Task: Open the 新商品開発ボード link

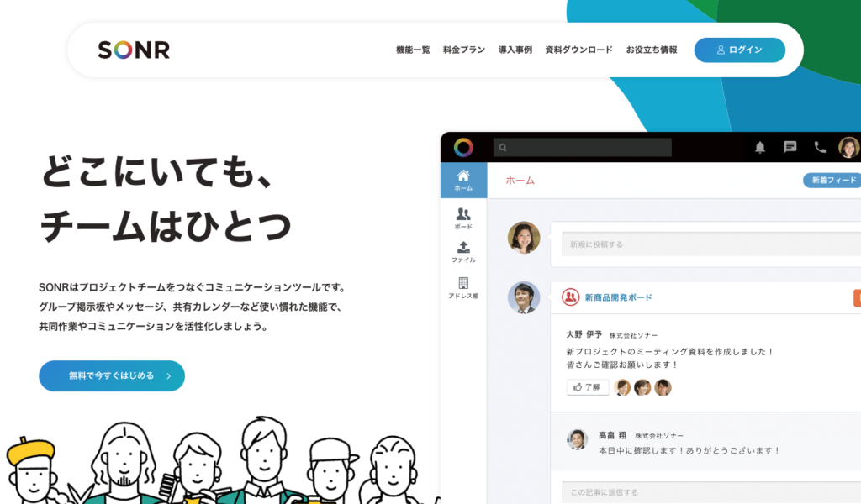Action: pos(618,297)
